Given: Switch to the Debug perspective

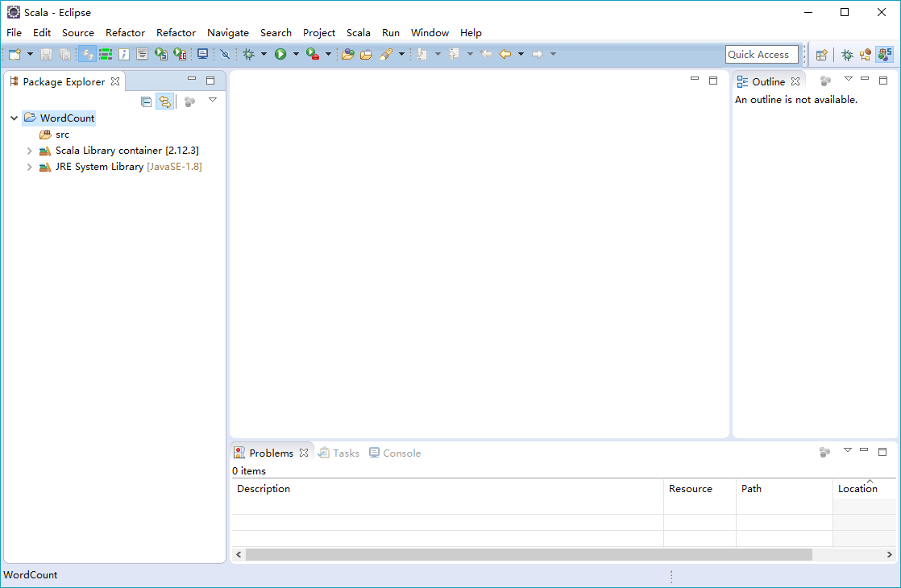Looking at the screenshot, I should pyautogui.click(x=847, y=55).
